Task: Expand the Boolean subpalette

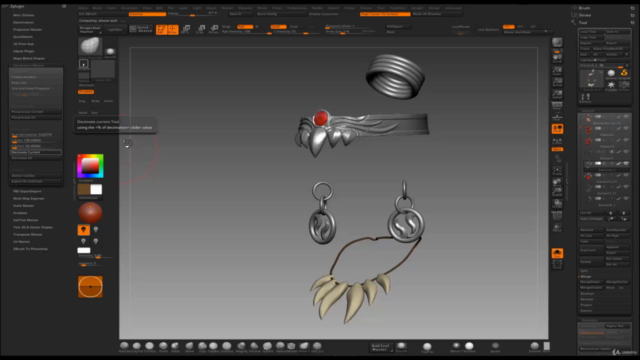Action: (587, 293)
